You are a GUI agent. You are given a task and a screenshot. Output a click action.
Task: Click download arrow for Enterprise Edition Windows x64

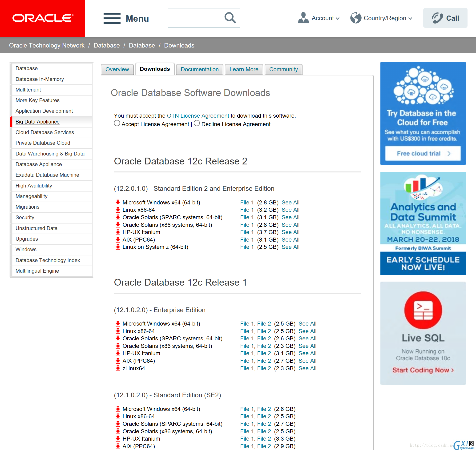pos(118,324)
